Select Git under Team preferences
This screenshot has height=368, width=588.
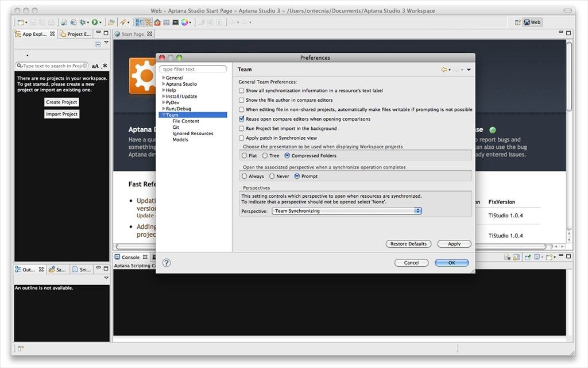click(x=176, y=127)
